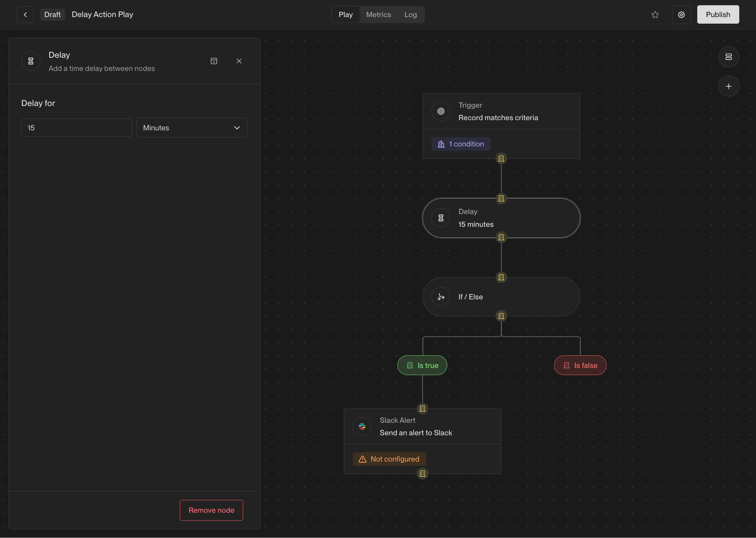Switch to the Log tab

pos(410,14)
